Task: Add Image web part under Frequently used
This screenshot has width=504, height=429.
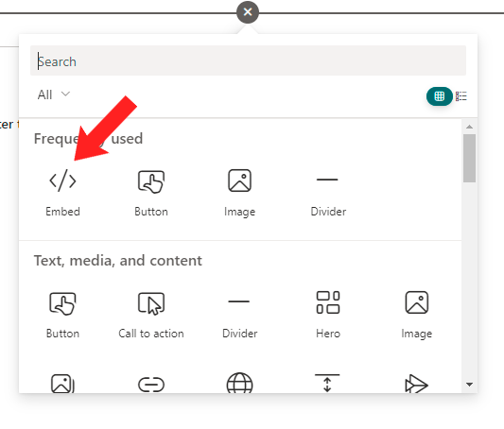Action: [240, 193]
